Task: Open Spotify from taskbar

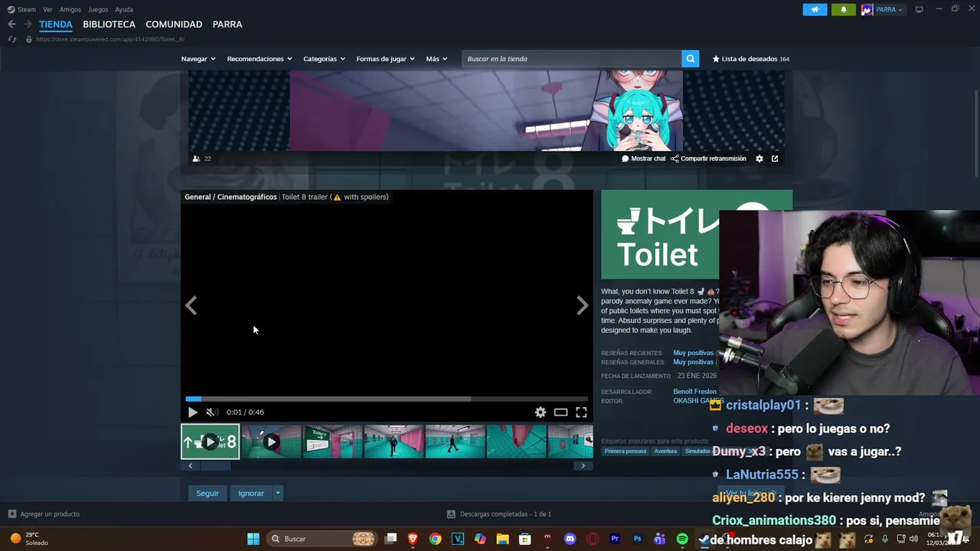Action: [x=682, y=539]
